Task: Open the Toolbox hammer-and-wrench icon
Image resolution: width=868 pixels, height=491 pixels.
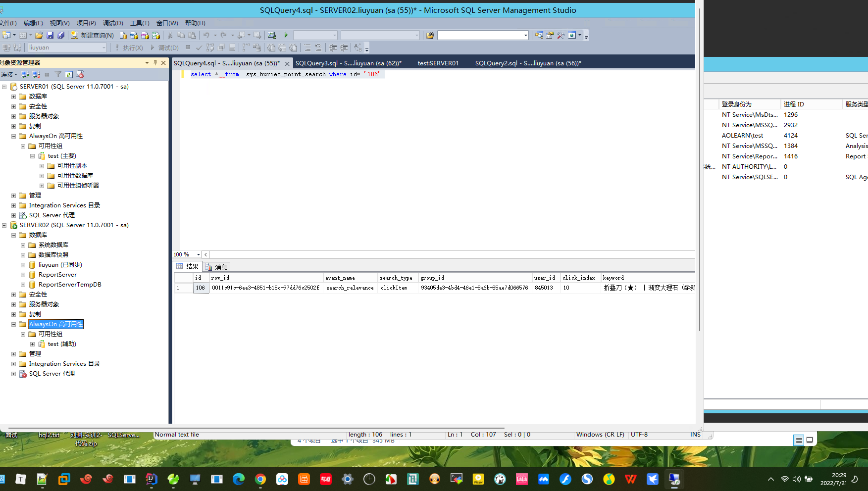Action: tap(561, 35)
